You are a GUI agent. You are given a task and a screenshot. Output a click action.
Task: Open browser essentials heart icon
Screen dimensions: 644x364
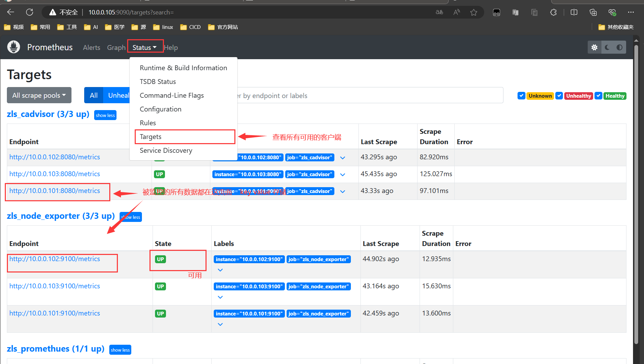612,12
